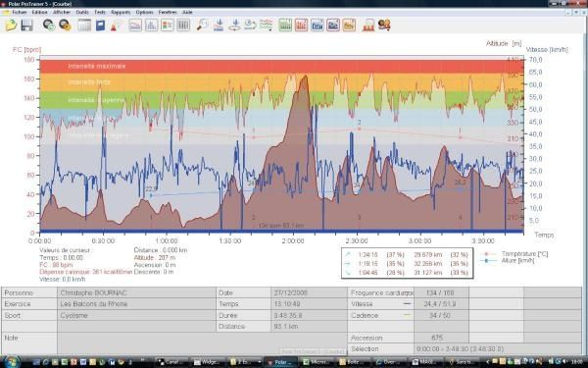Open the Options menu
Viewport: 588px width, 368px height.
tap(144, 12)
